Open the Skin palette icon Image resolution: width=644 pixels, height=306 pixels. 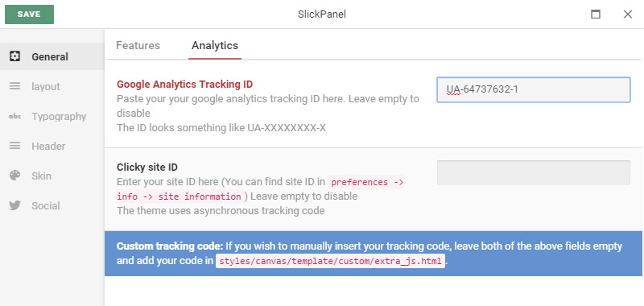click(14, 176)
